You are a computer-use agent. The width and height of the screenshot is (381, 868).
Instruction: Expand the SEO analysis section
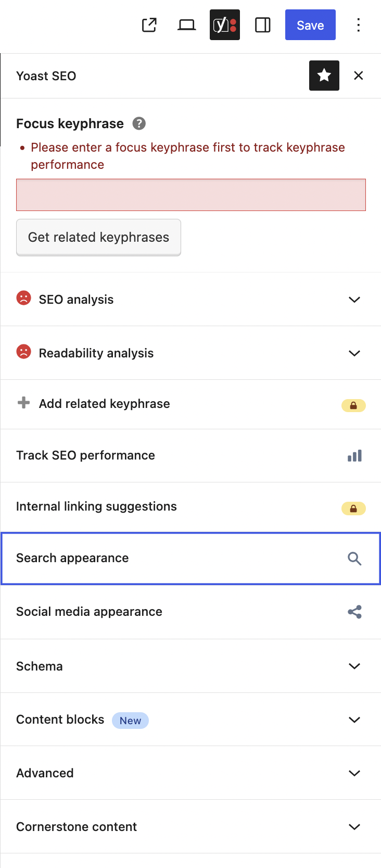click(354, 300)
